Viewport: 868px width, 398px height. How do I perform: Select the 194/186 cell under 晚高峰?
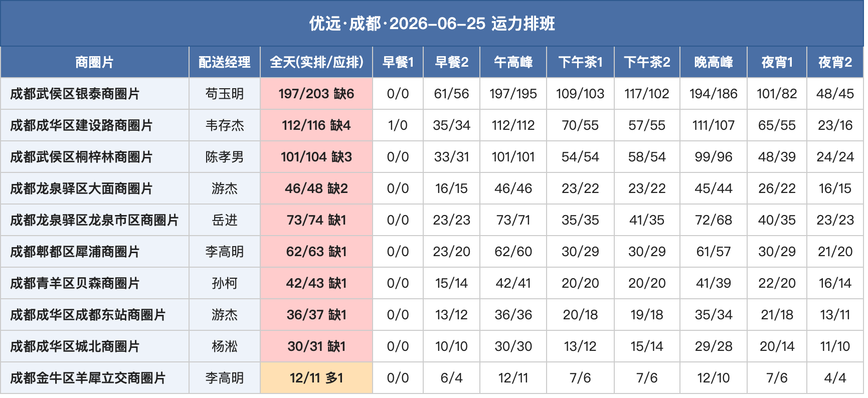click(714, 94)
